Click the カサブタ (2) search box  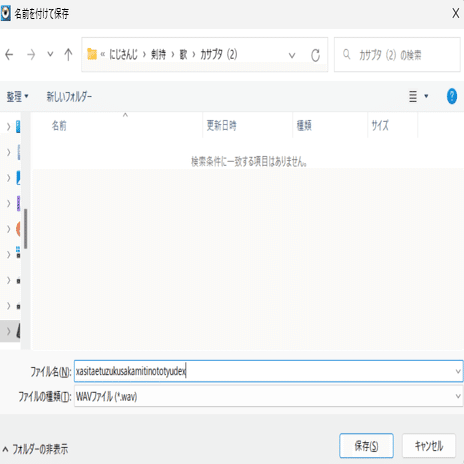pyautogui.click(x=397, y=55)
